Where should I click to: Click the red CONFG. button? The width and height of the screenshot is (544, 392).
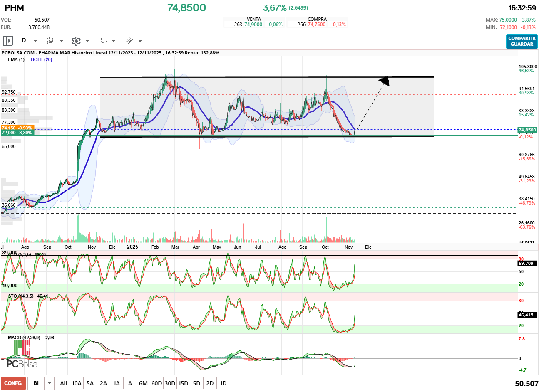[13, 383]
